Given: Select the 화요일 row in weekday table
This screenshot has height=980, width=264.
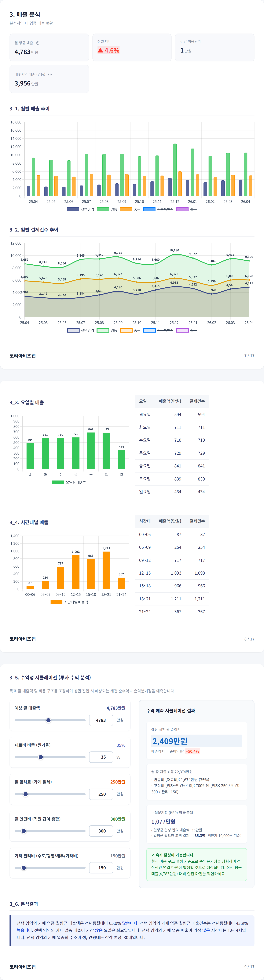Looking at the screenshot, I should tap(172, 427).
